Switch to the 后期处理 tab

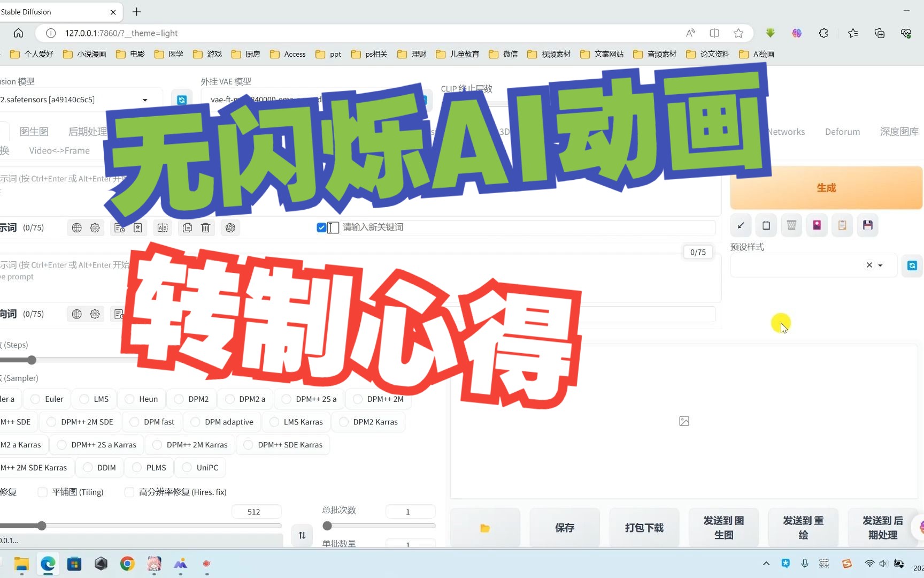pos(88,132)
